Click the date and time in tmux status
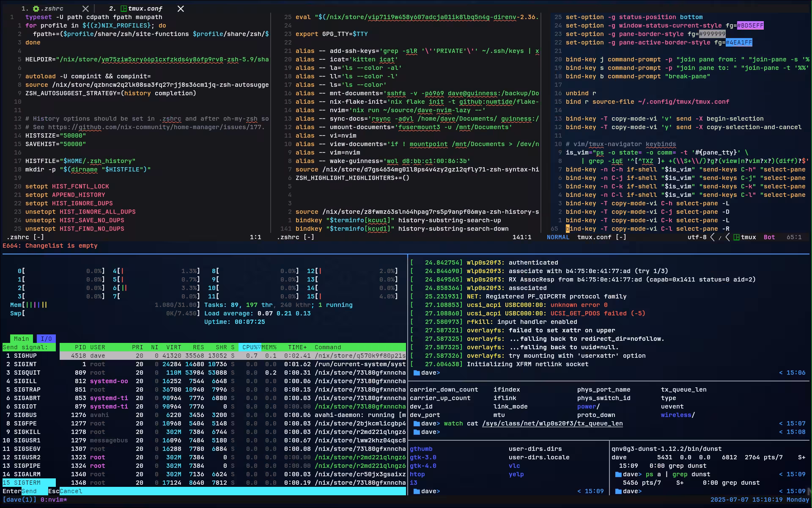Screen dimensions: 812x508 point(760,500)
